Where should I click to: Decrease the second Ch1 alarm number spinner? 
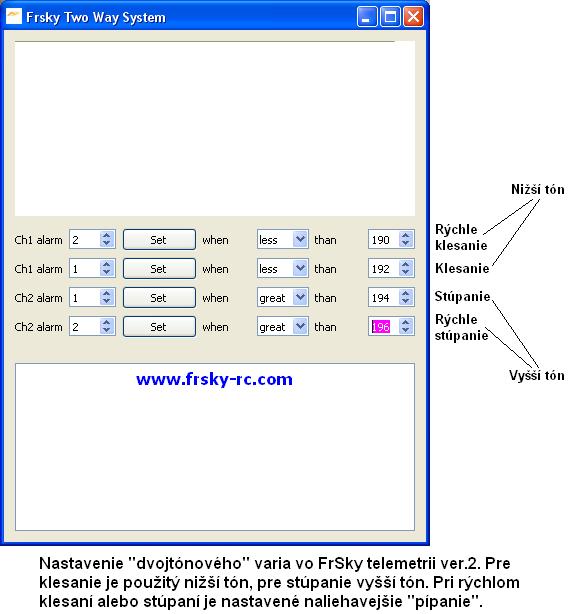tap(106, 273)
